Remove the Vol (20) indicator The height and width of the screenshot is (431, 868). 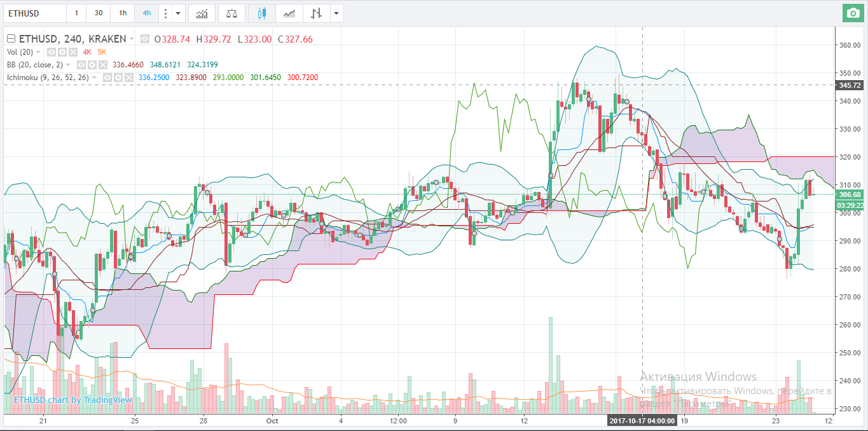[73, 52]
